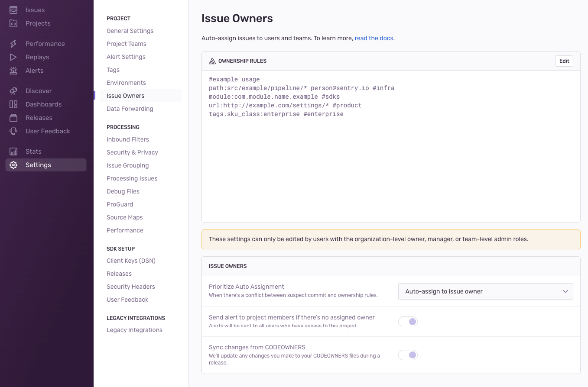Click the Releases stack icon
Image resolution: width=588 pixels, height=387 pixels.
pyautogui.click(x=13, y=118)
